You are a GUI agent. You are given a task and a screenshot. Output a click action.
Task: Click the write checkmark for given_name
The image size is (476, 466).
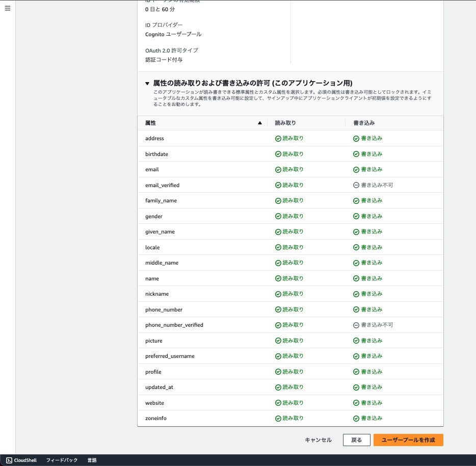coord(356,232)
